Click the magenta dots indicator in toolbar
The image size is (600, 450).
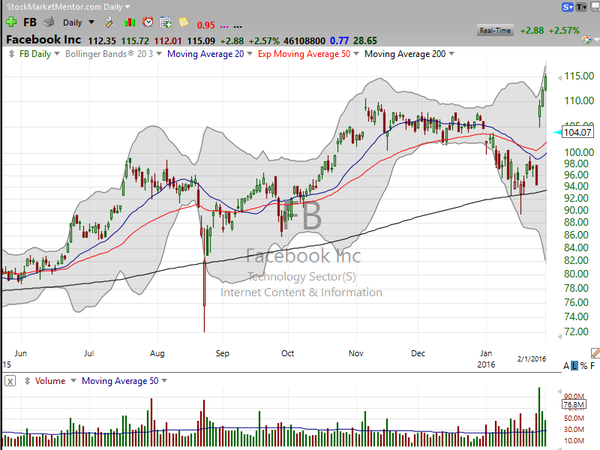pyautogui.click(x=224, y=26)
